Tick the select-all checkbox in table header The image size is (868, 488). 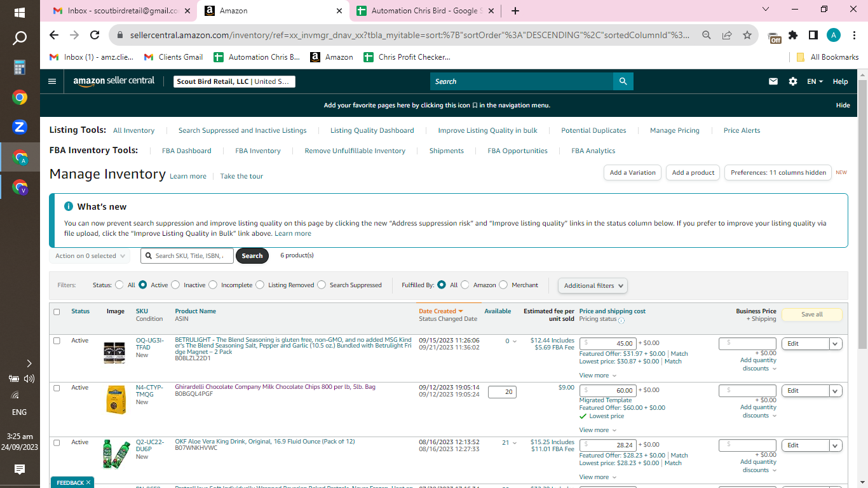pos(57,312)
